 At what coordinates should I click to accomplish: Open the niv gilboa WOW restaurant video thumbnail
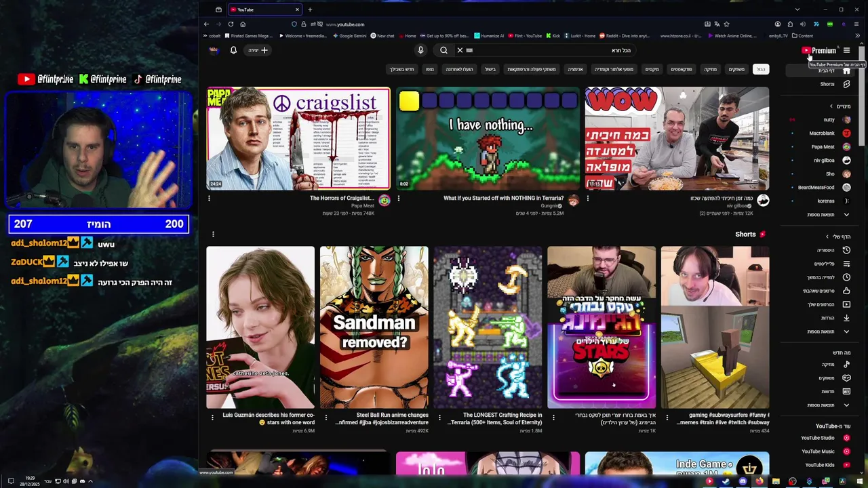pyautogui.click(x=677, y=138)
